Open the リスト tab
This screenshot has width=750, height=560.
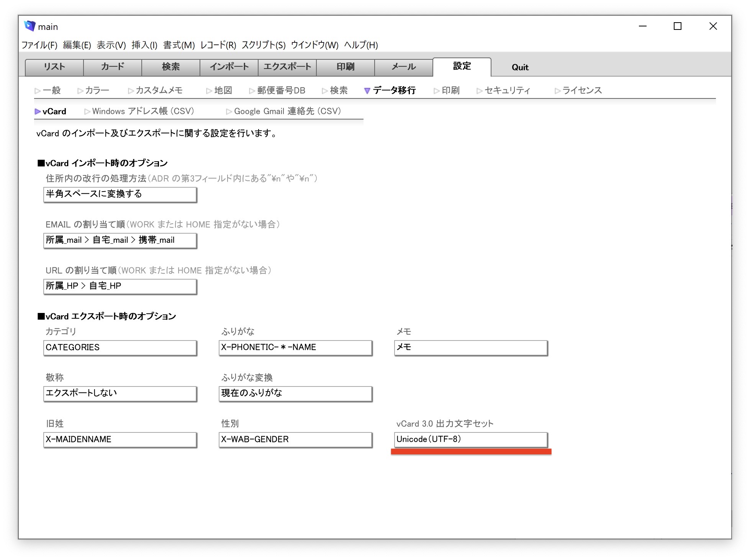[54, 67]
